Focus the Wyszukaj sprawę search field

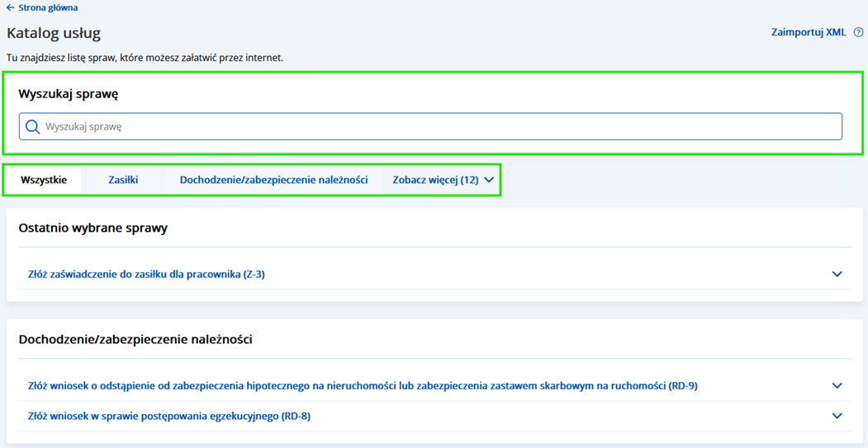(x=438, y=127)
